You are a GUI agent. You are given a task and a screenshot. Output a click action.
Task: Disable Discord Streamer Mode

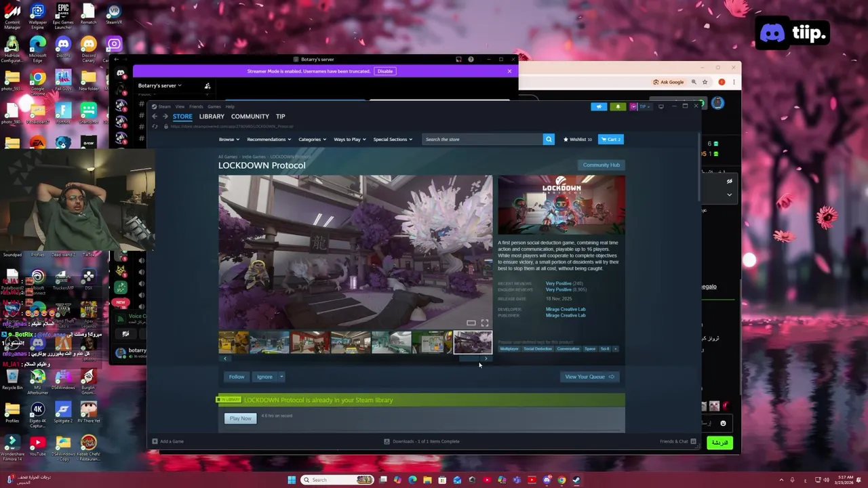385,71
